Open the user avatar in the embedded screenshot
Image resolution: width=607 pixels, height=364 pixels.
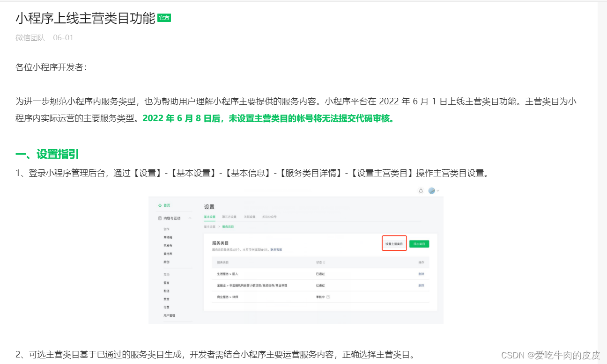432,191
